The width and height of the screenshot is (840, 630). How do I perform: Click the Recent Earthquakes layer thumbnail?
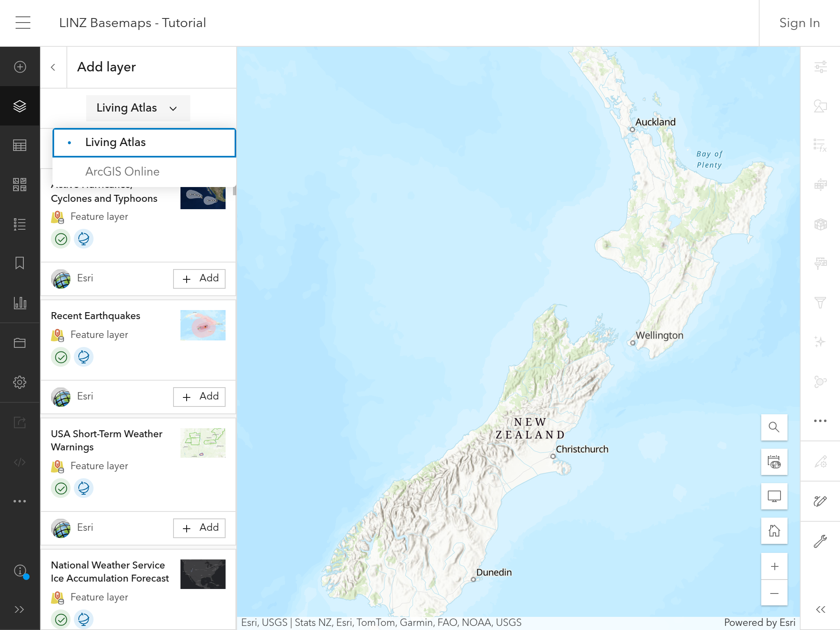point(203,325)
